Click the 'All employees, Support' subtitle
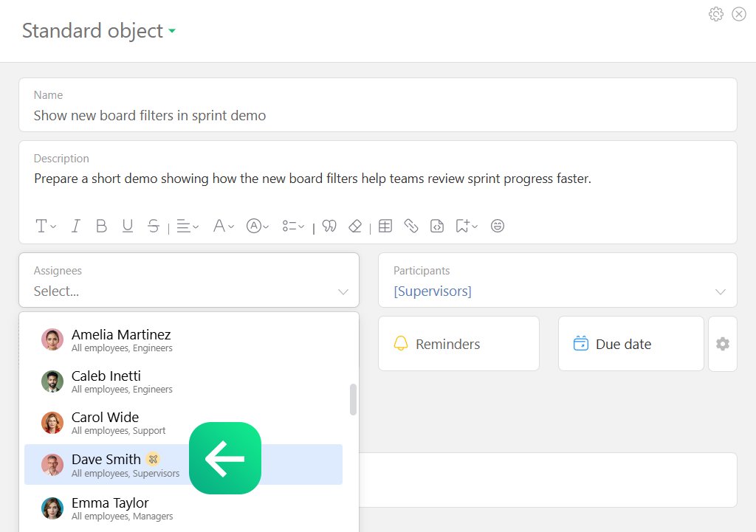Screen dimensions: 756x532 (x=119, y=431)
